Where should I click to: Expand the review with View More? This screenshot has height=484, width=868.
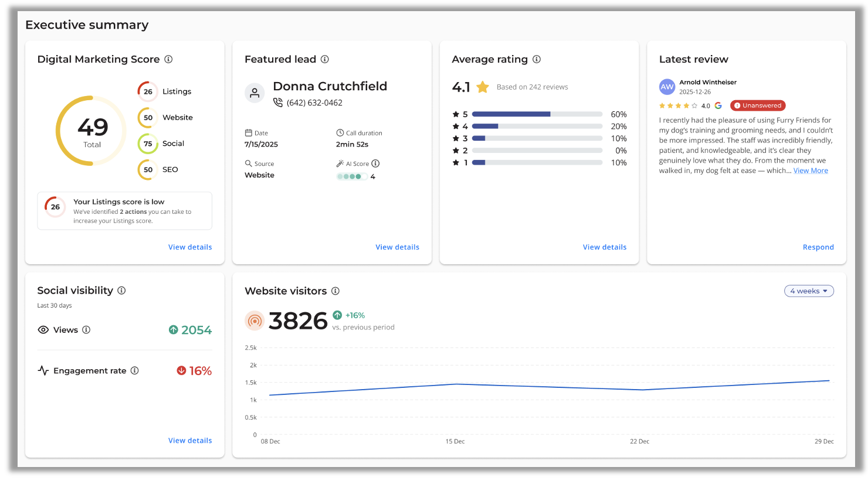point(811,171)
